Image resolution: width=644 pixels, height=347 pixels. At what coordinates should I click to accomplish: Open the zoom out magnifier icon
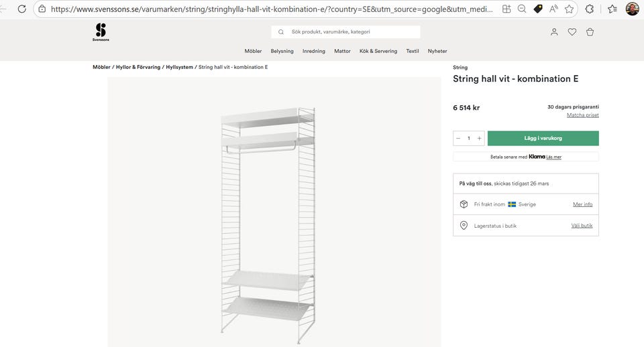[522, 9]
